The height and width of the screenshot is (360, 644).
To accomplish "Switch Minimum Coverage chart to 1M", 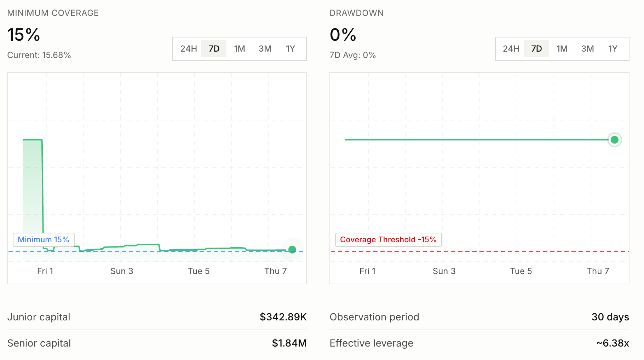I will pos(240,49).
